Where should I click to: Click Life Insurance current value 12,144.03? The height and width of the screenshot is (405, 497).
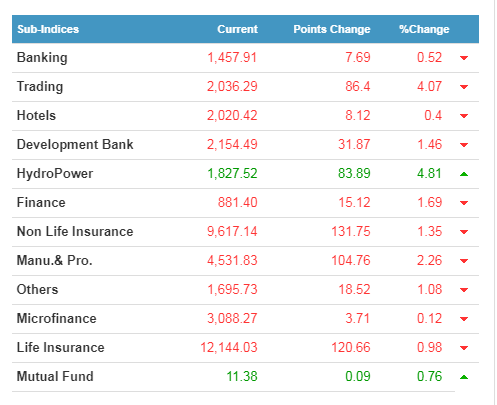[x=229, y=347]
